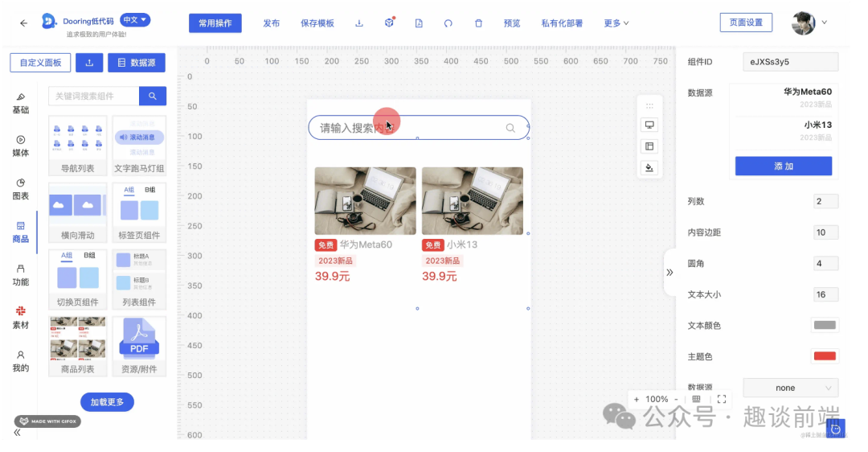Collapse right panel with double arrow

(669, 272)
